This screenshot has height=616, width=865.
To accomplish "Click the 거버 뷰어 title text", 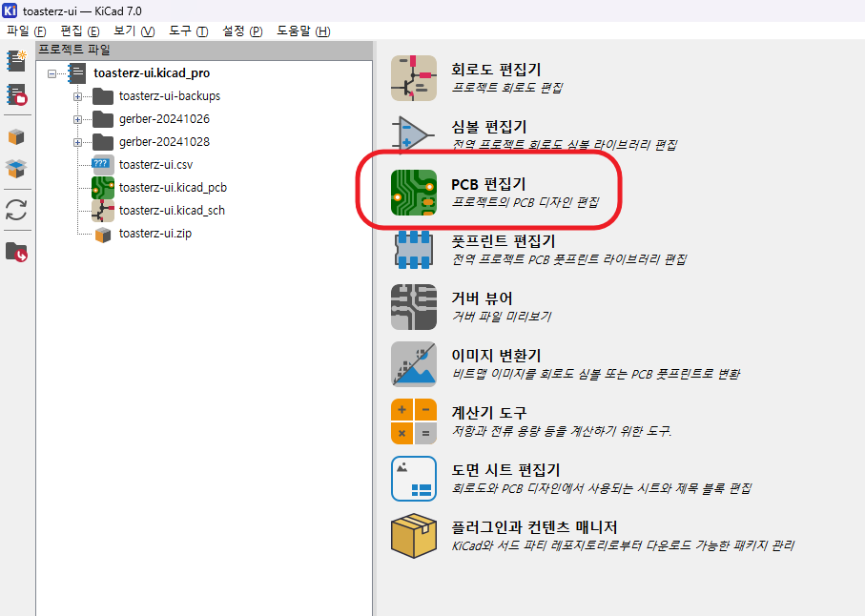I will coord(482,298).
